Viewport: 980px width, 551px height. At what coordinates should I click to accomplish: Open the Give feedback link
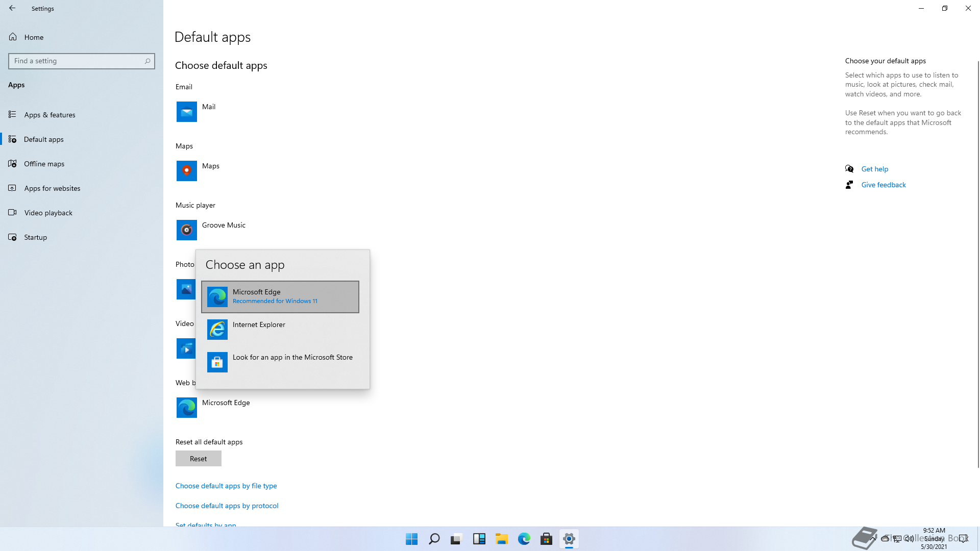point(884,185)
